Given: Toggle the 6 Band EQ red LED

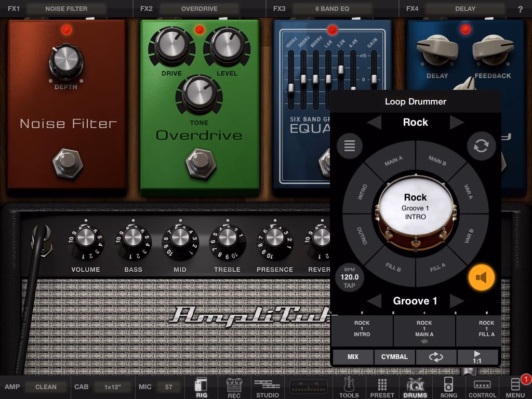Looking at the screenshot, I should pyautogui.click(x=332, y=30).
